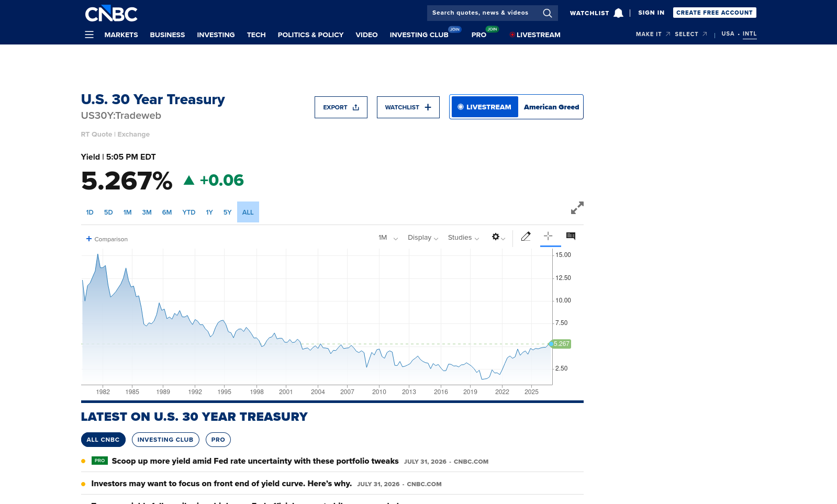This screenshot has height=504, width=837.
Task: Select the YTD time range
Action: pyautogui.click(x=188, y=212)
